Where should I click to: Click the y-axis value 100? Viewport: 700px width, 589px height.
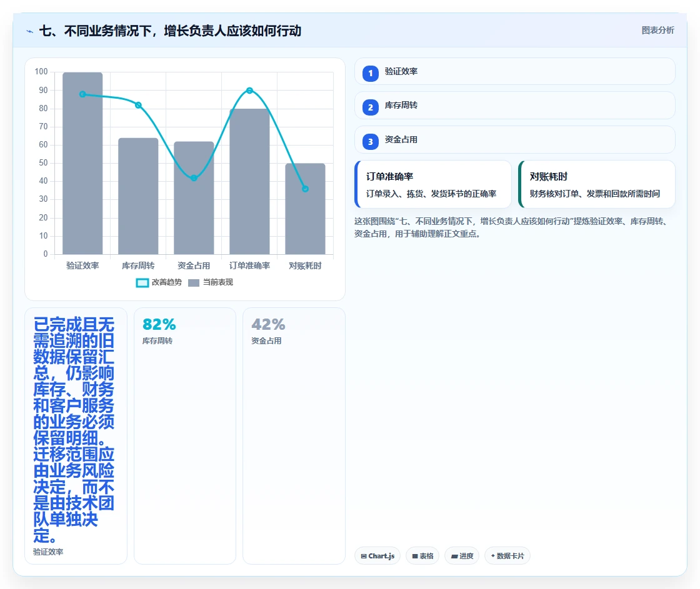(x=41, y=72)
